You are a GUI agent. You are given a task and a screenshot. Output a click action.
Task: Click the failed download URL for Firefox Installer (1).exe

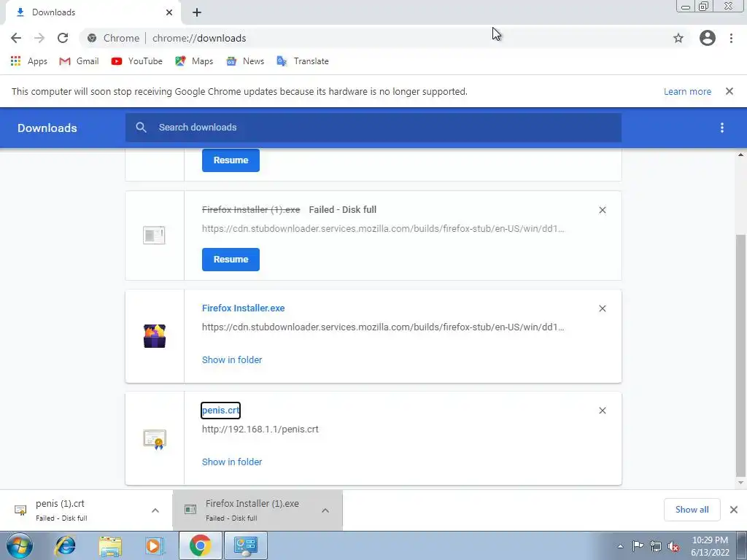point(383,228)
